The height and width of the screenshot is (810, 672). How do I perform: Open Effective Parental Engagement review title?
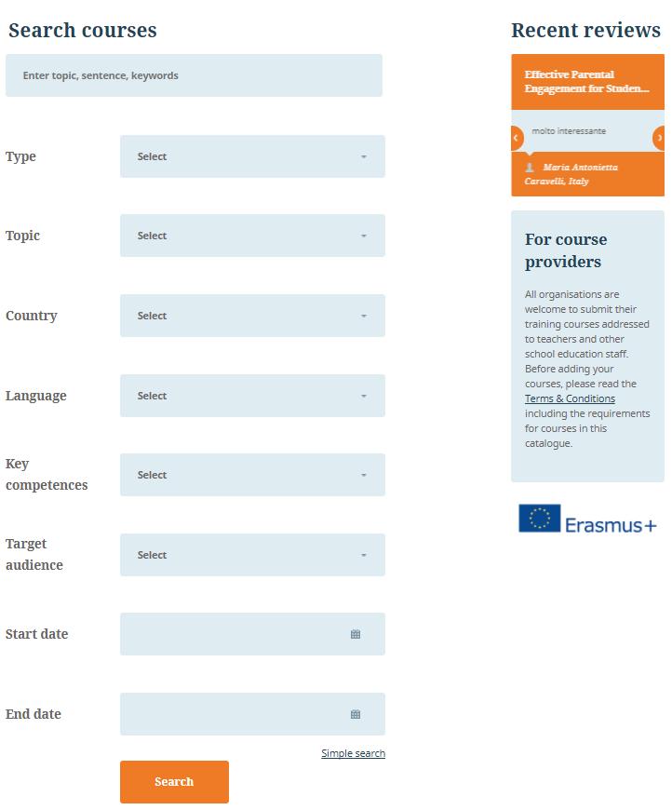[x=586, y=82]
